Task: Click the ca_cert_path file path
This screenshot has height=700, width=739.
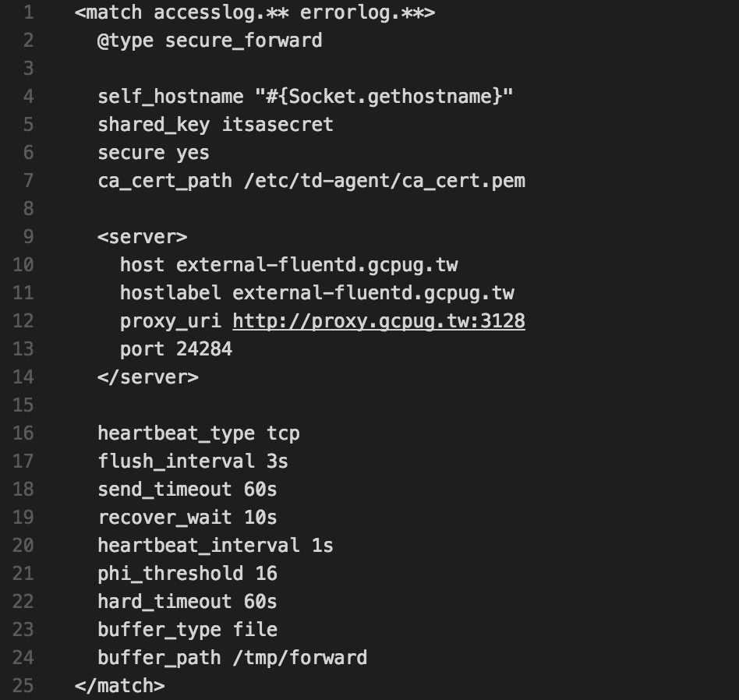Action: click(384, 181)
